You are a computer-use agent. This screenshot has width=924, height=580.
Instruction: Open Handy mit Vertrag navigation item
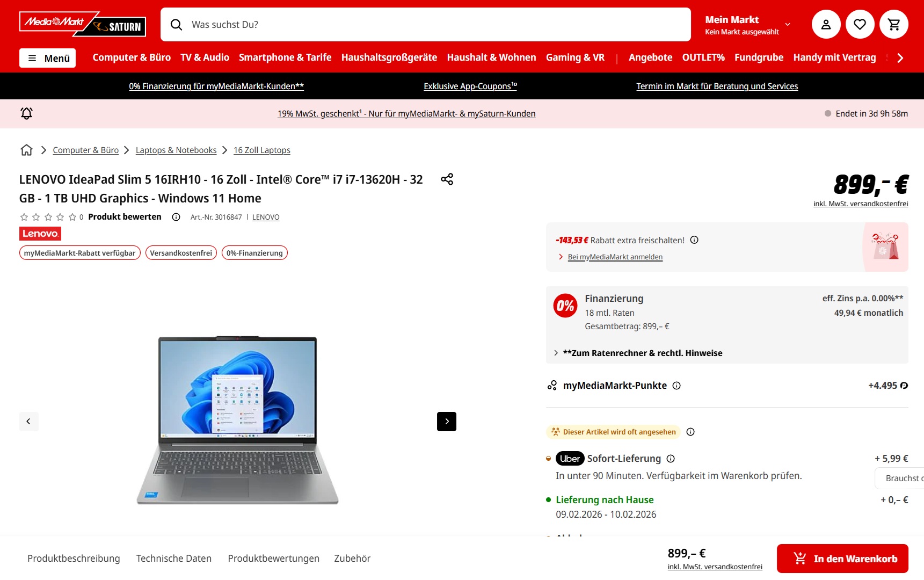click(834, 57)
